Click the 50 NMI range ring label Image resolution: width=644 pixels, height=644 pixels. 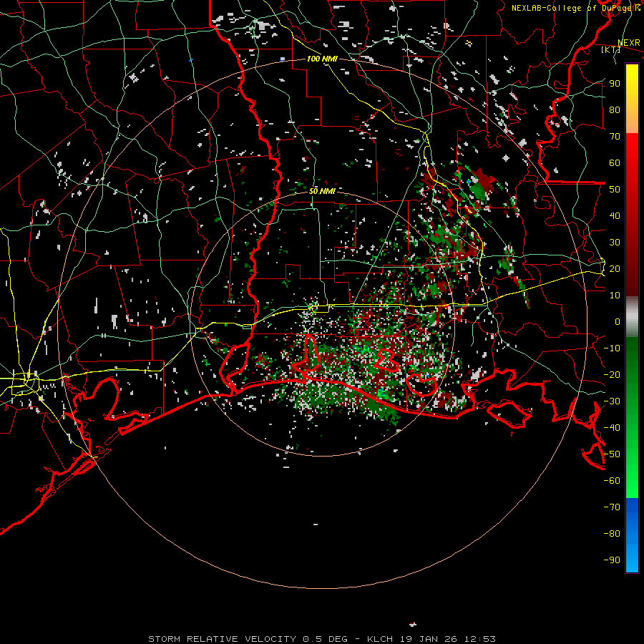coord(322,191)
